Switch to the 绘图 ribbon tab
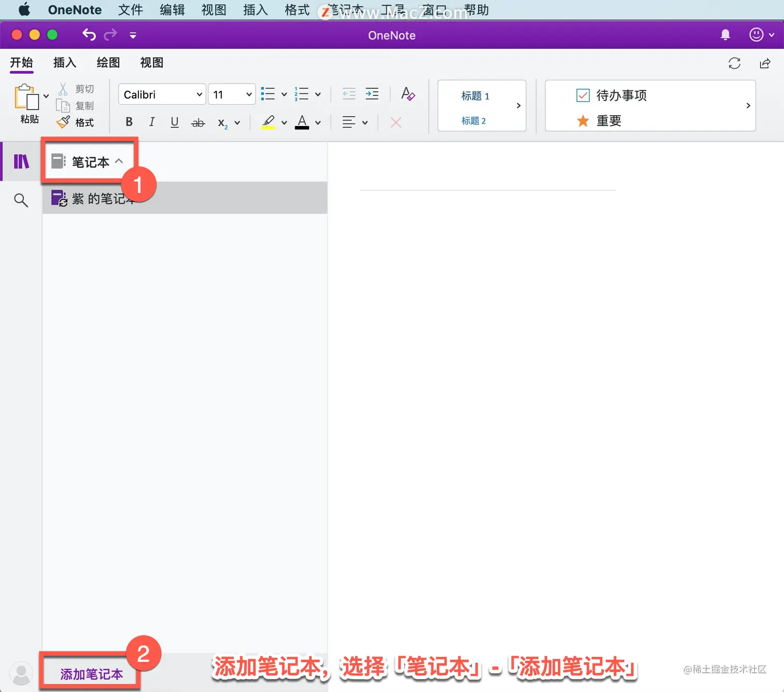 point(108,63)
